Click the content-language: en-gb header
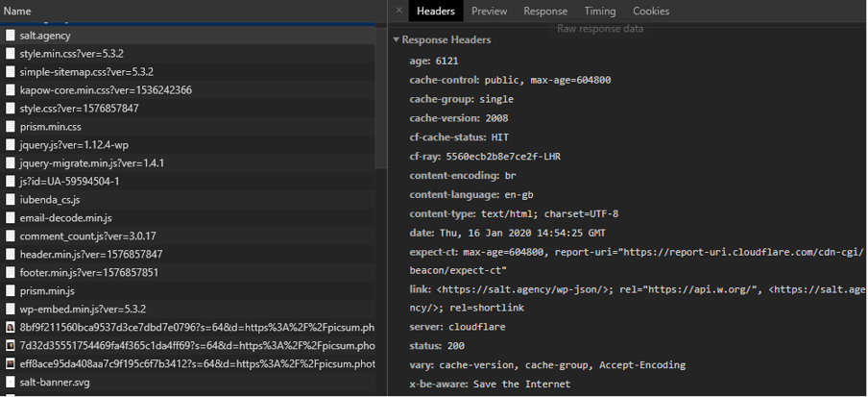 coord(471,194)
